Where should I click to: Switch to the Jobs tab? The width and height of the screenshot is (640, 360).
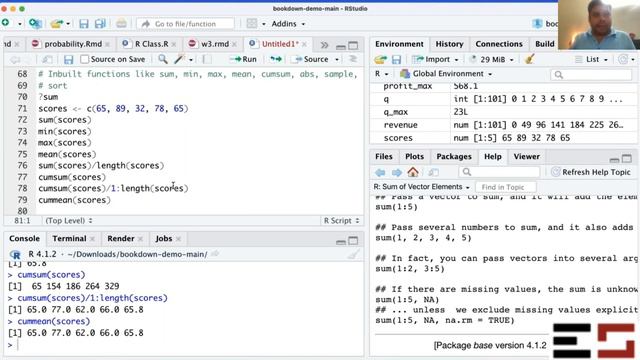tap(164, 238)
